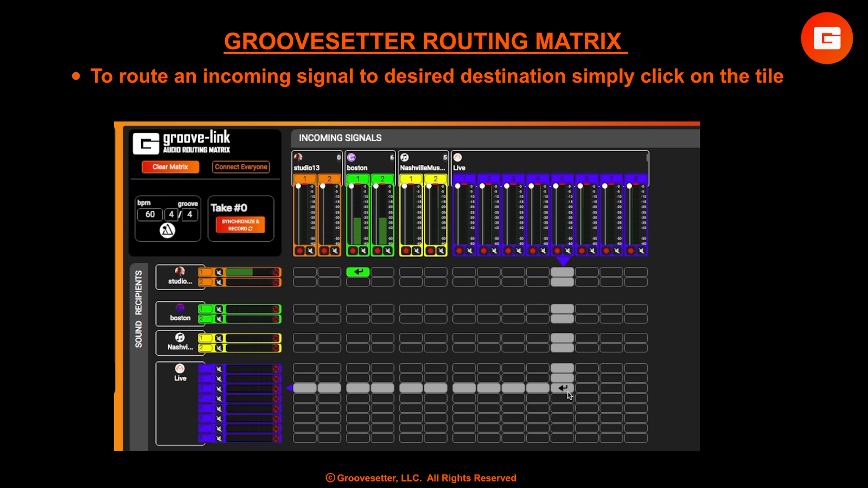Click the boston recipient avatar thumbnail
The image size is (868, 488).
click(180, 309)
